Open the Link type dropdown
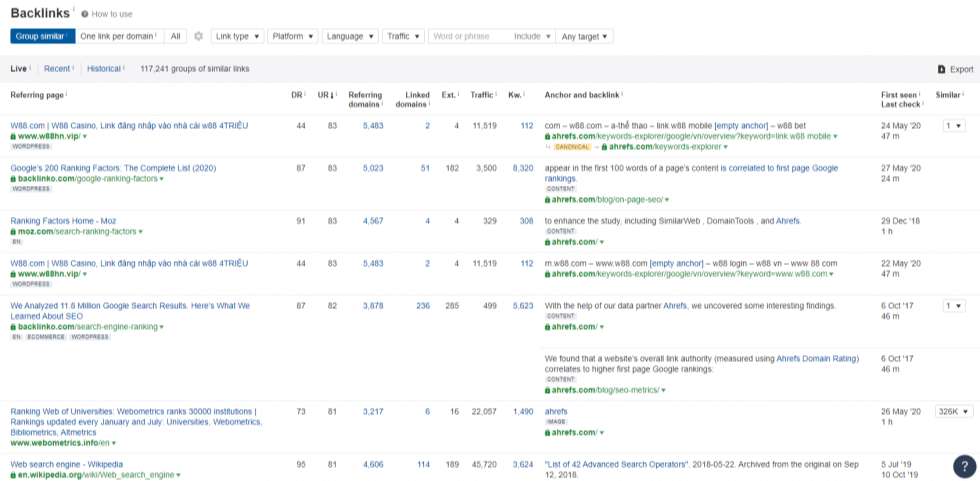The image size is (980, 481). (238, 36)
